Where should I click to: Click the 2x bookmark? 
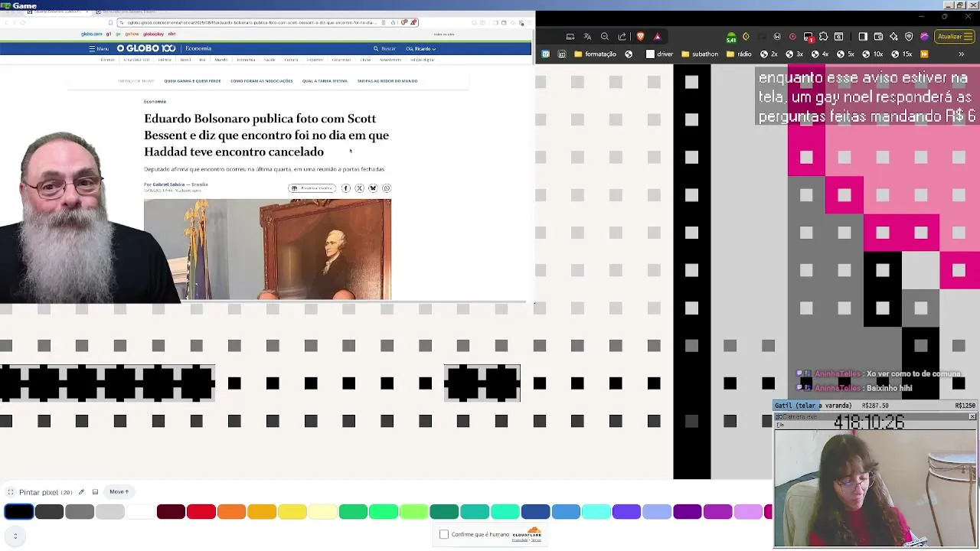(x=769, y=54)
